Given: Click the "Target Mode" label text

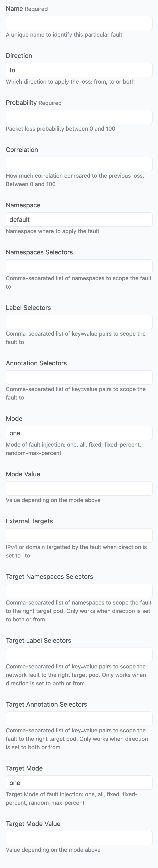Looking at the screenshot, I should [24, 768].
